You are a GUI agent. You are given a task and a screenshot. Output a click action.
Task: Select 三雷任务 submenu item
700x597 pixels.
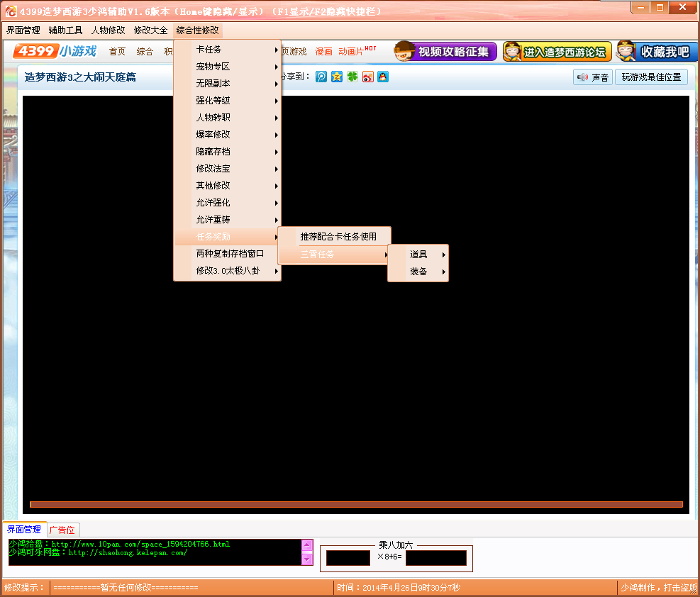point(335,255)
